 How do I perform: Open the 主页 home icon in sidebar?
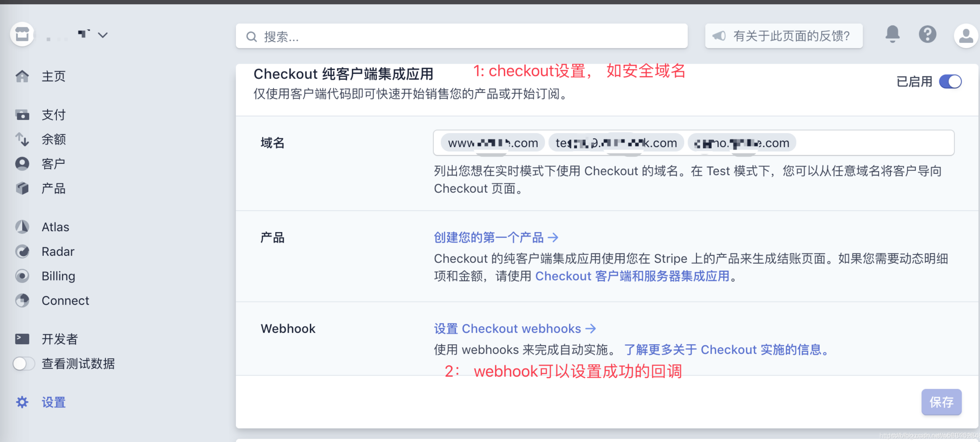pos(22,76)
